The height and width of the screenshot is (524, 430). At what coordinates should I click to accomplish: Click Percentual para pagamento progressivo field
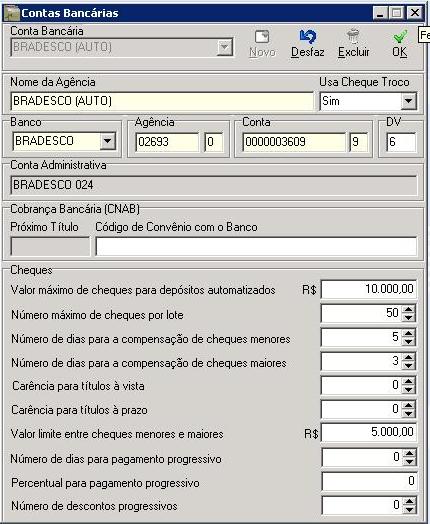point(369,481)
